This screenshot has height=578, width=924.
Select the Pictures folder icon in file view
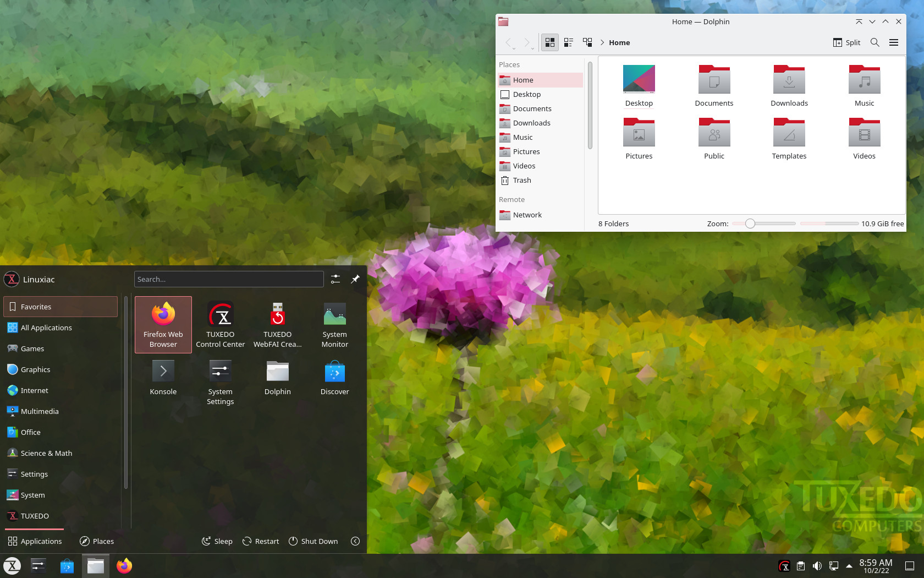point(639,132)
